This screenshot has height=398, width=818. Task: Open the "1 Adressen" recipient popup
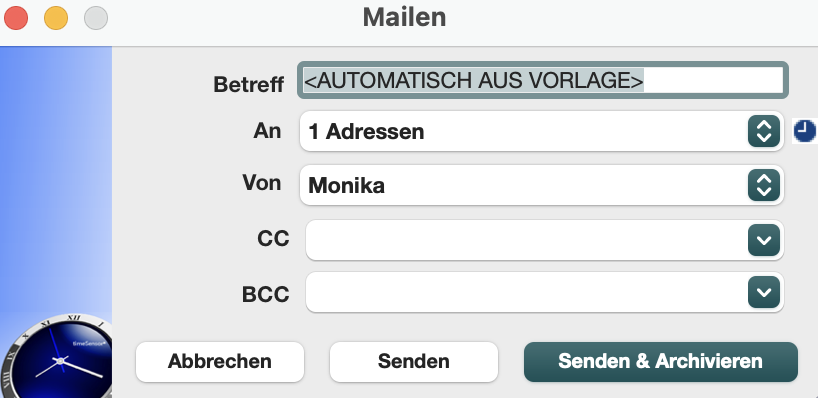[542, 131]
